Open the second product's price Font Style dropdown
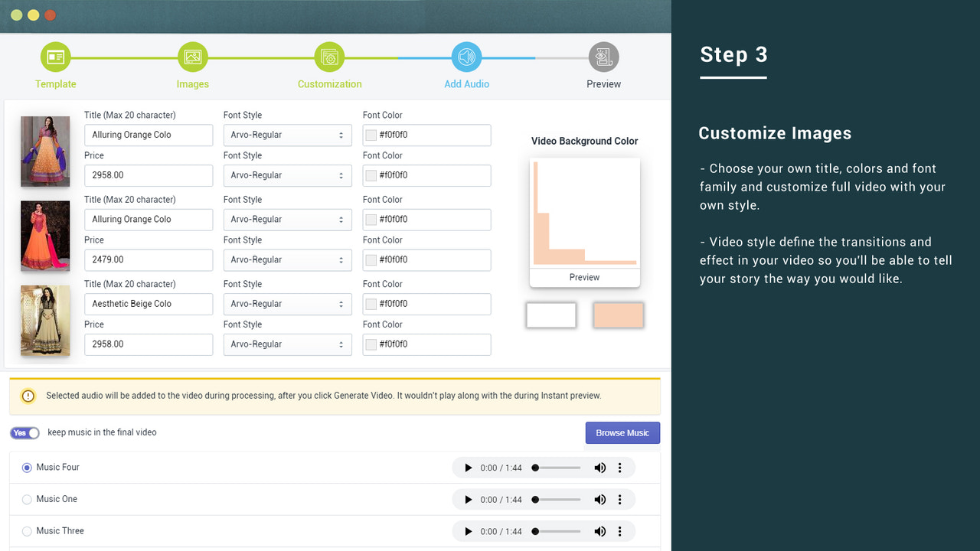 pos(287,259)
